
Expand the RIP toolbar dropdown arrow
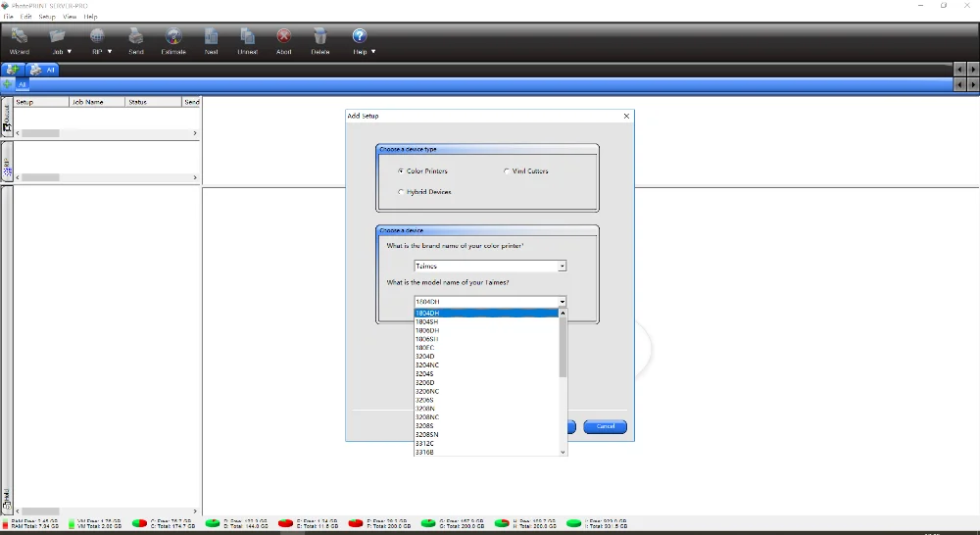tap(110, 52)
